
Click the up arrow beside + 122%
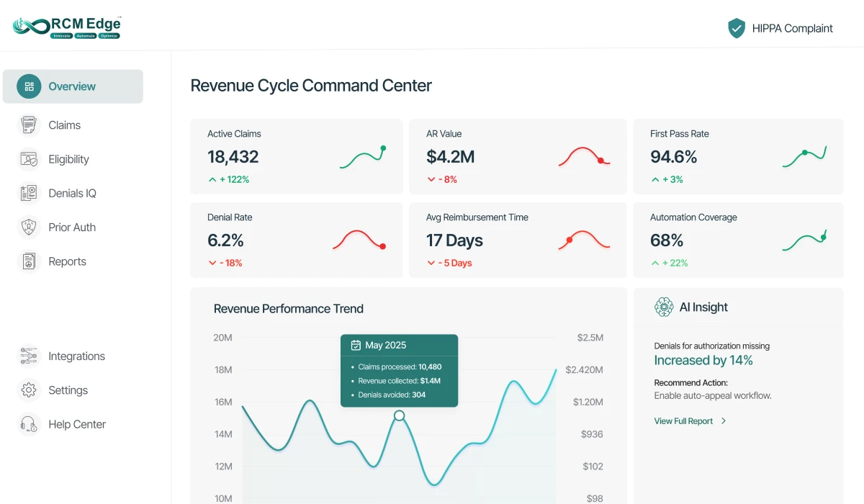(x=212, y=179)
